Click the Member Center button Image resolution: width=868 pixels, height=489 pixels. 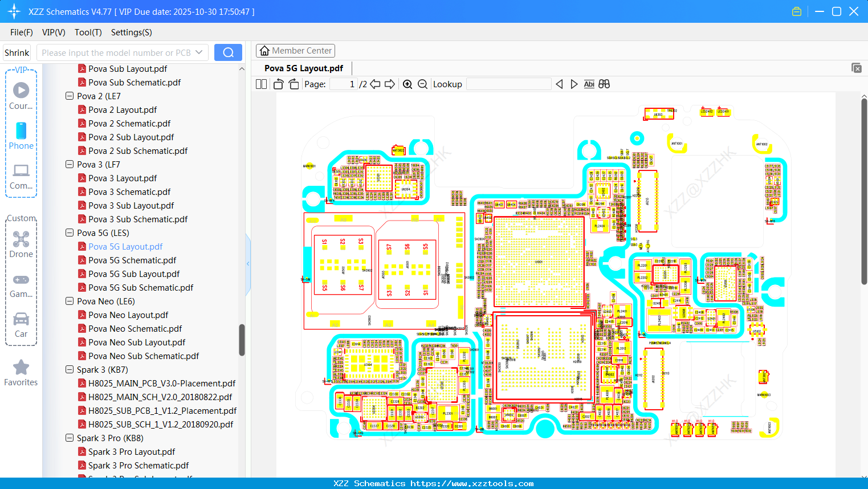coord(295,51)
